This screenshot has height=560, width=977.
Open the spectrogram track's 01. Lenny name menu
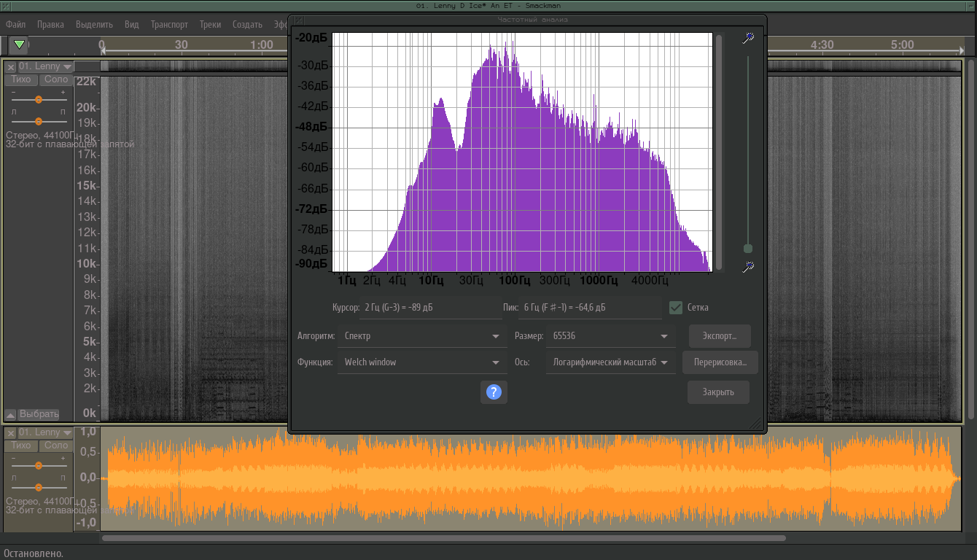[x=45, y=66]
